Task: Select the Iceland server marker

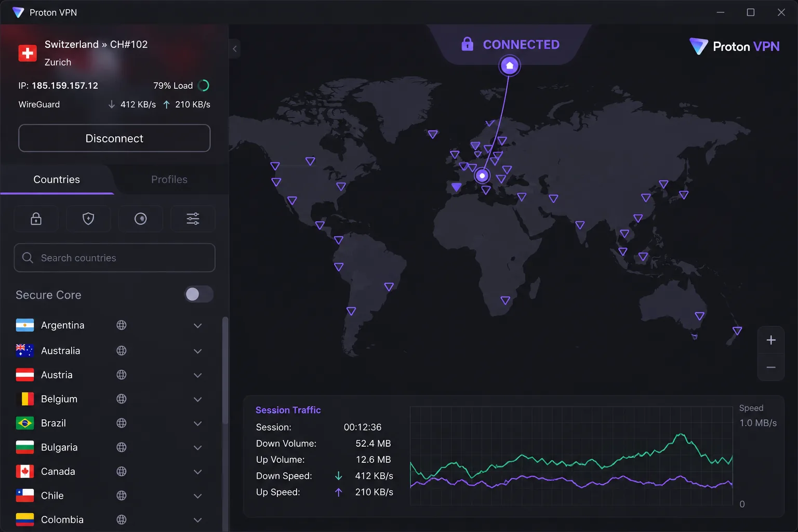Action: point(433,134)
